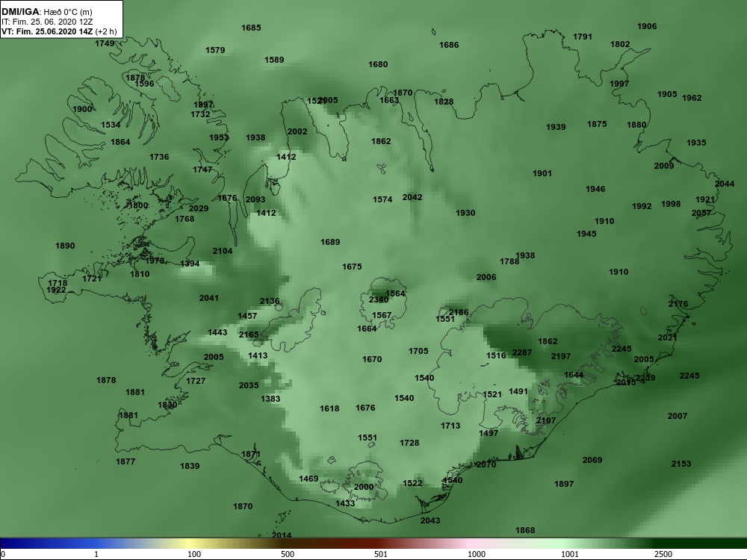This screenshot has width=747, height=560.
Task: Click the 1875 height label
Action: pos(597,124)
